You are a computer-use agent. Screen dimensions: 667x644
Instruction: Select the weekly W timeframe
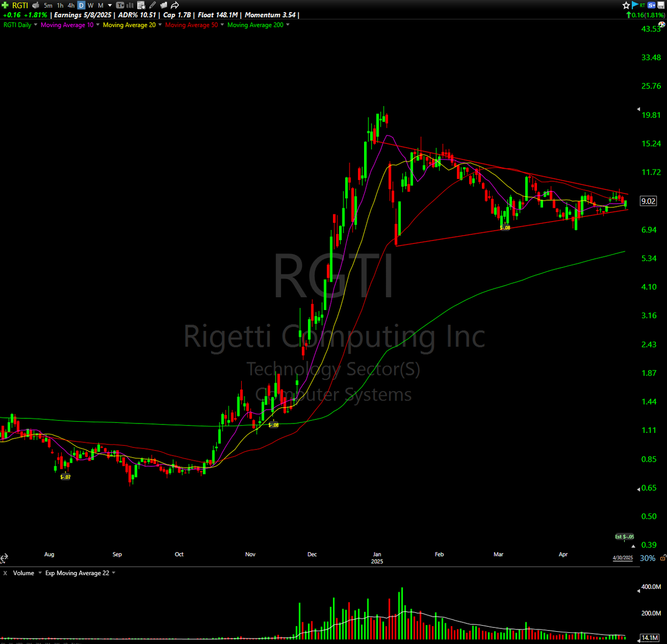(x=91, y=6)
